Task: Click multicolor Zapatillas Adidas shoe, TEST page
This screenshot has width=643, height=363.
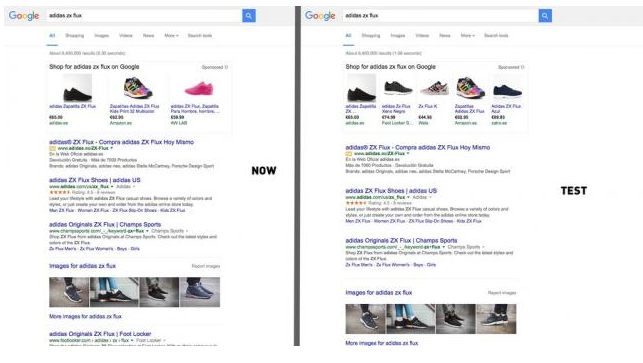Action: coord(470,87)
